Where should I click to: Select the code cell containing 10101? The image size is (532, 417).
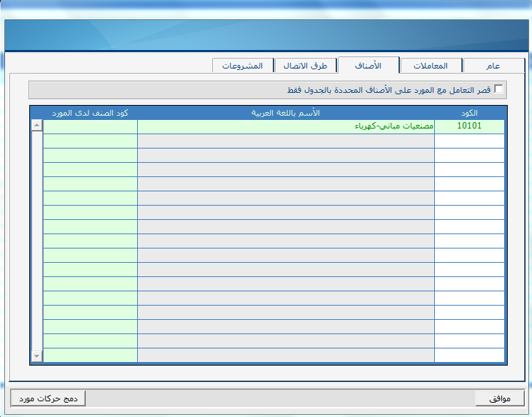point(469,126)
